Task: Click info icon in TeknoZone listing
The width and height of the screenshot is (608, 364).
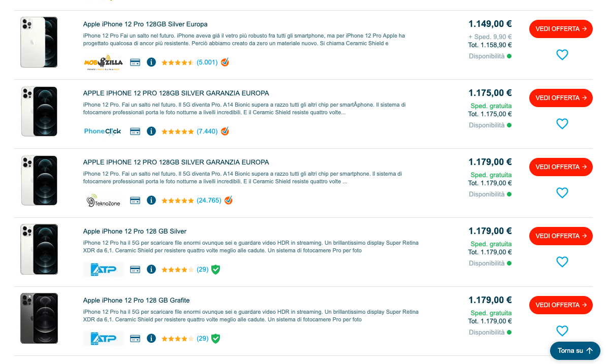Action: click(x=151, y=201)
